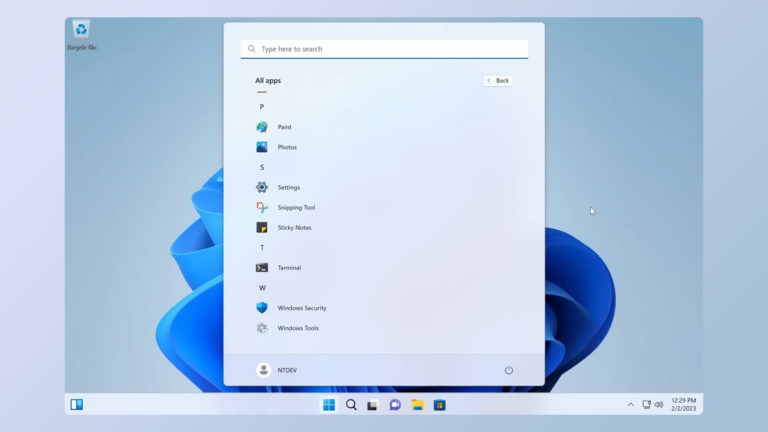Expand the hidden system tray icons chevron
This screenshot has width=768, height=432.
(x=630, y=405)
